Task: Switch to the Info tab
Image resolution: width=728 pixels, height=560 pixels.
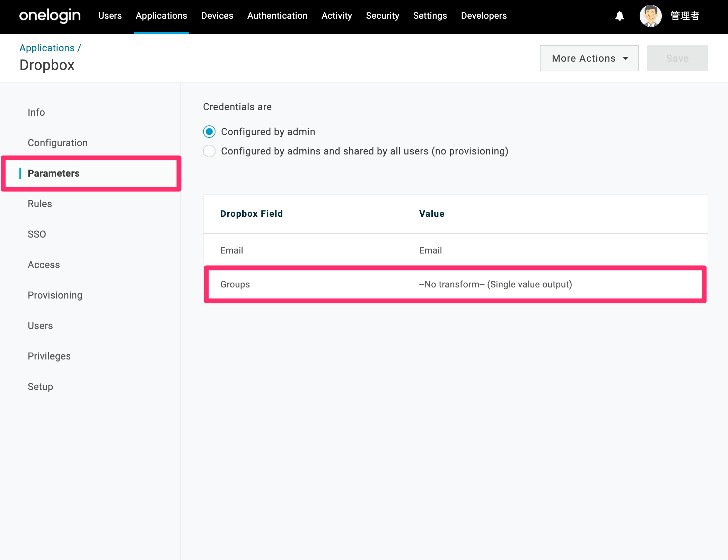Action: click(36, 112)
